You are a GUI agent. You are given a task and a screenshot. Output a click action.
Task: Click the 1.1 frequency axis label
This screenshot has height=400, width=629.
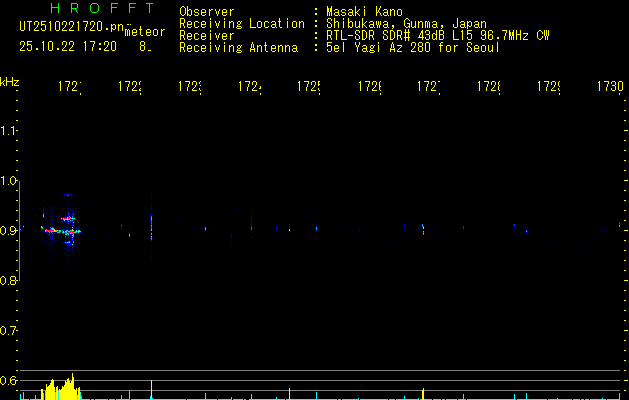8,130
